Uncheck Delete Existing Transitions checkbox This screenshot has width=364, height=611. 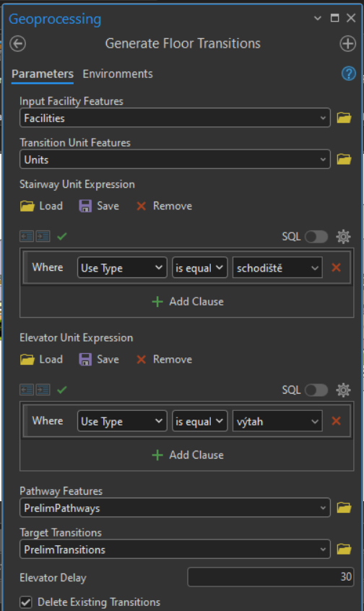coord(26,602)
